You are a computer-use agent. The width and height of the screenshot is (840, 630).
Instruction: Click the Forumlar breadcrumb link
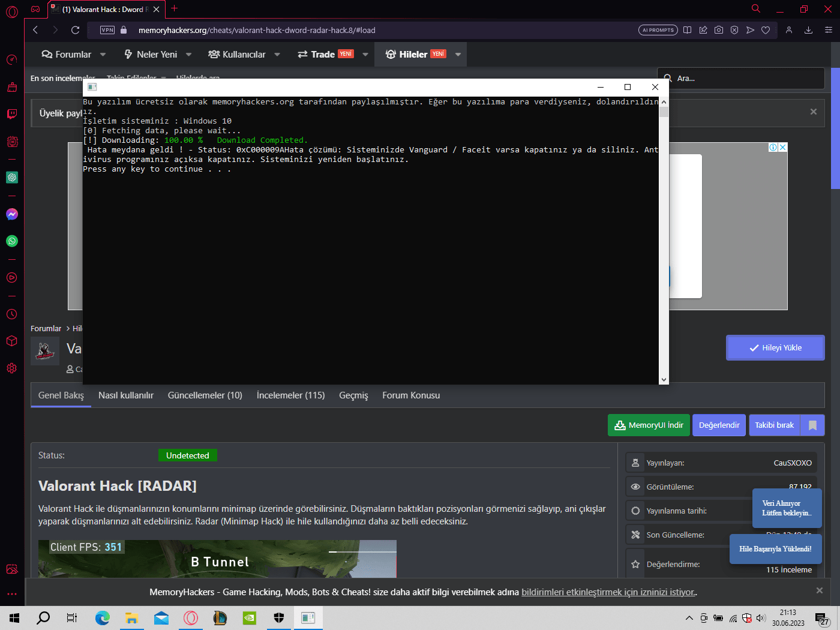pos(46,329)
